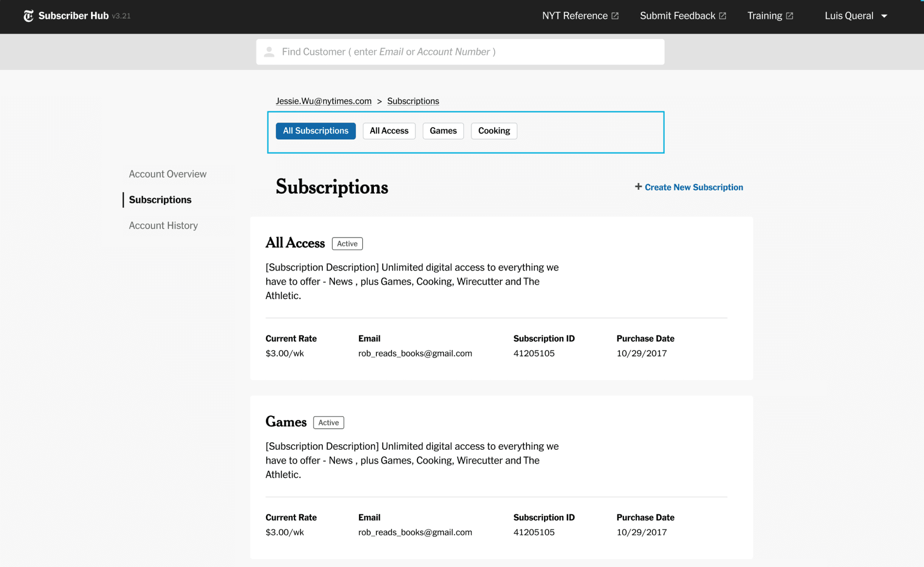Click the person icon in the search box
Image resolution: width=924 pixels, height=567 pixels.
pyautogui.click(x=269, y=52)
